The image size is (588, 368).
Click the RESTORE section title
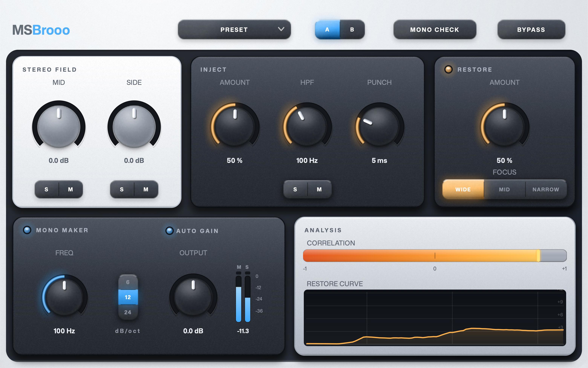(x=475, y=70)
